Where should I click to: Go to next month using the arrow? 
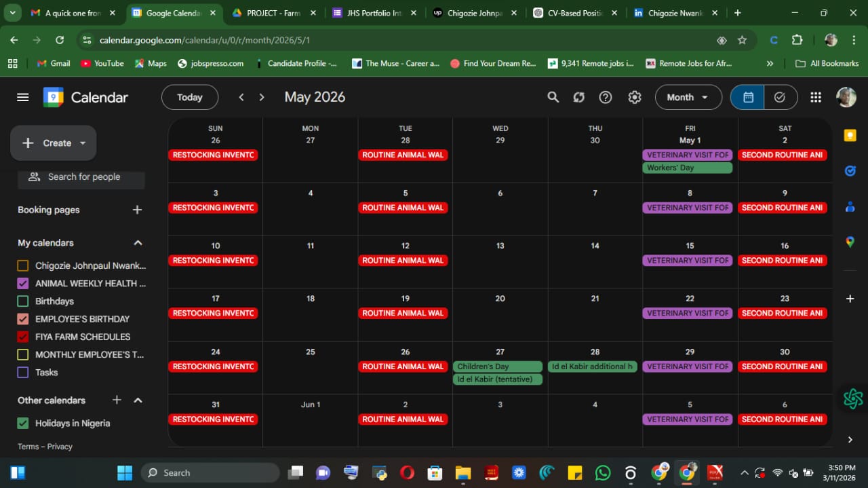(262, 97)
